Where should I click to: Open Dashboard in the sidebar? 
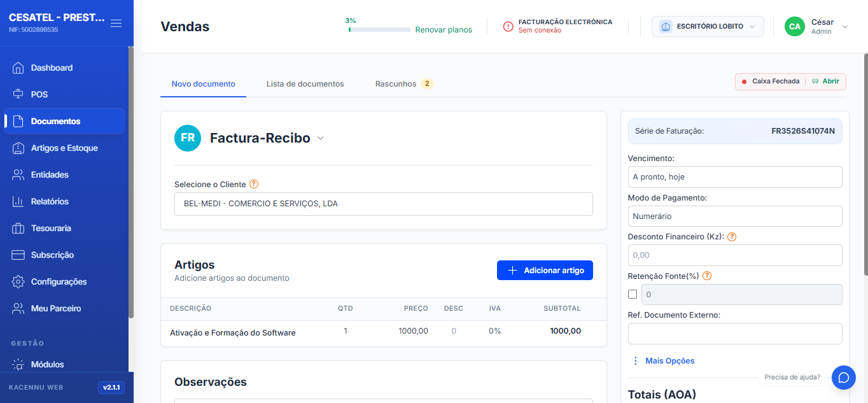tap(64, 67)
